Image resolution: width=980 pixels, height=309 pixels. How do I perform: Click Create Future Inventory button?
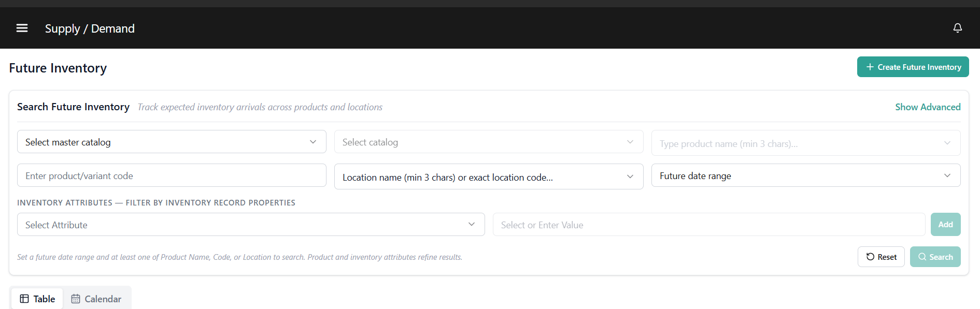(x=913, y=67)
